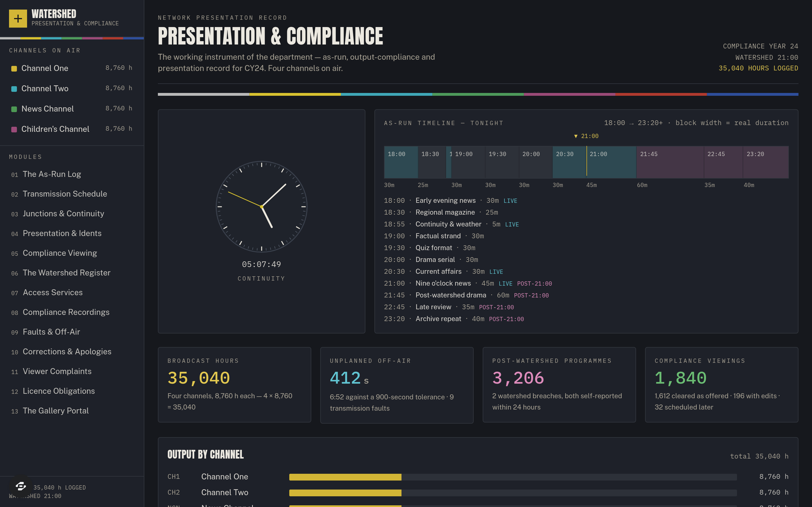Click the analog continuity clock face
Screen dimensions: 812x507
coord(261,206)
